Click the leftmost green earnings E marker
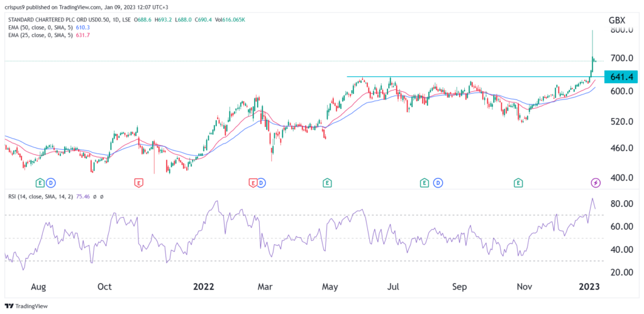This screenshot has width=644, height=314. (x=40, y=182)
